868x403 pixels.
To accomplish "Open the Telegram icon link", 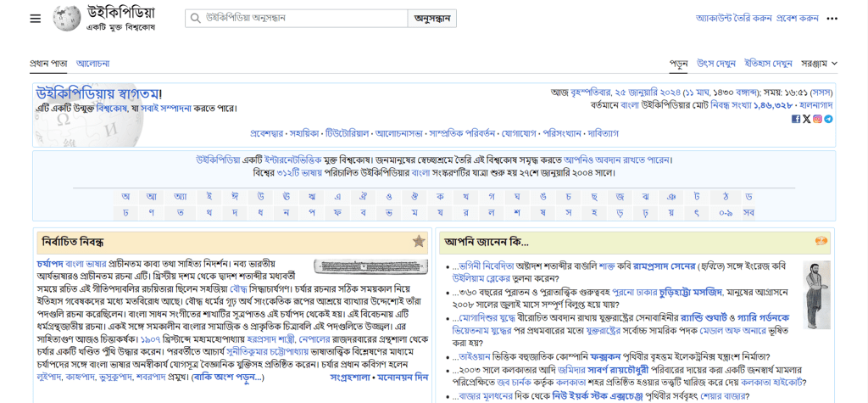I will click(x=828, y=119).
